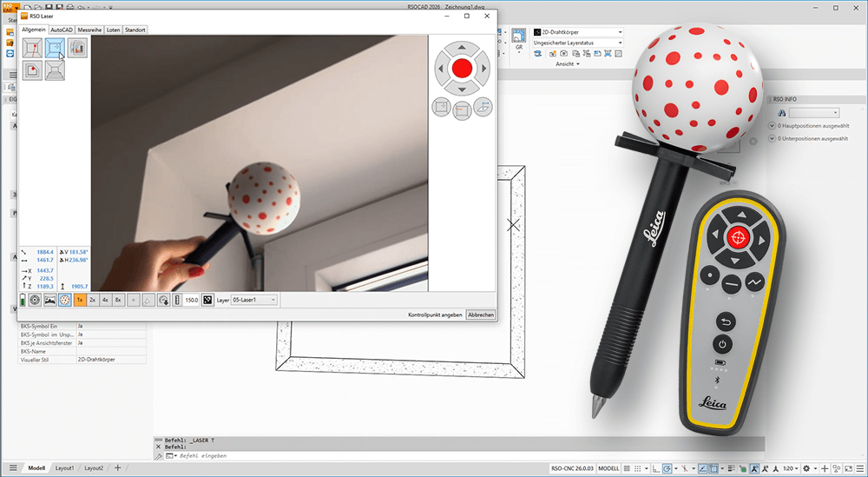Open the Standort tab

pos(135,30)
